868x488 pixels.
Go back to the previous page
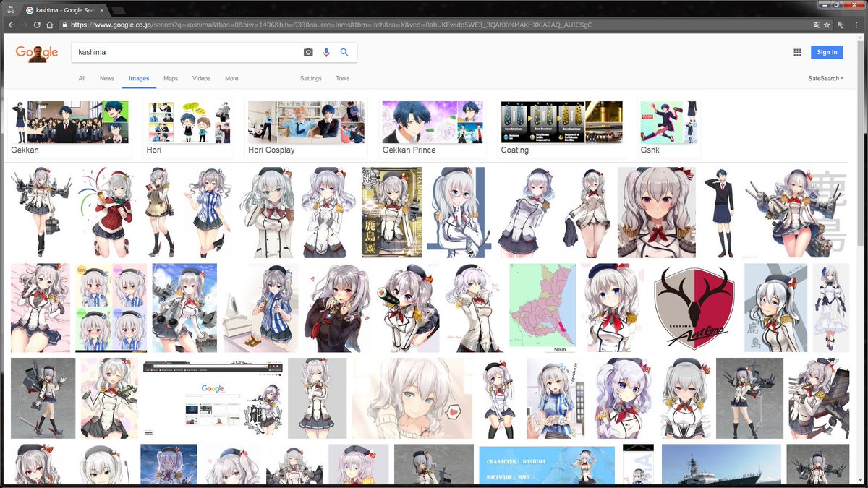(12, 25)
